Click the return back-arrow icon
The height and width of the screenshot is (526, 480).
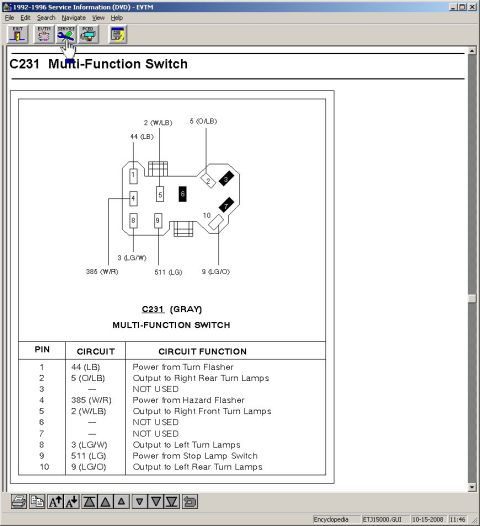tap(190, 502)
